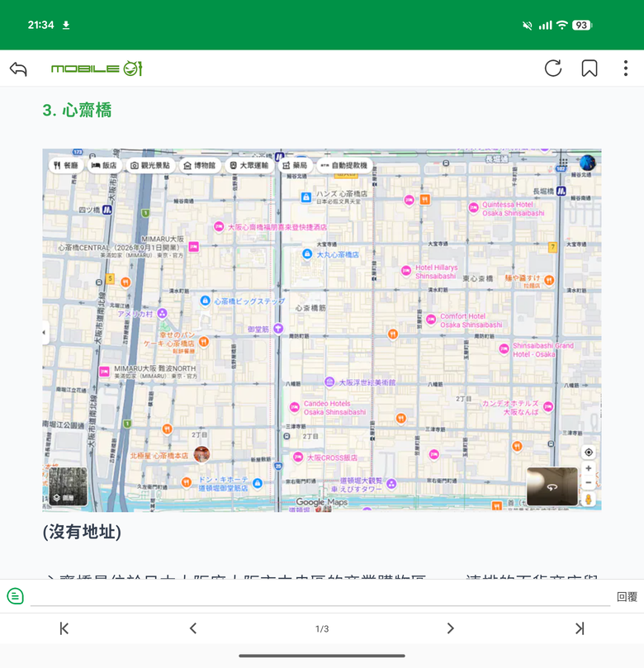Click 大阪浮世絵美術館 museum pin
Viewport: 644px width, 668px height.
pyautogui.click(x=329, y=381)
